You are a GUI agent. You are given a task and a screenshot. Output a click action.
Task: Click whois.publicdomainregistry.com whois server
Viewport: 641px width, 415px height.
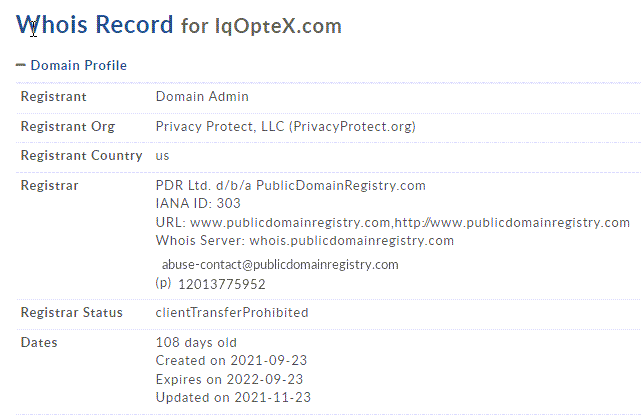click(352, 240)
